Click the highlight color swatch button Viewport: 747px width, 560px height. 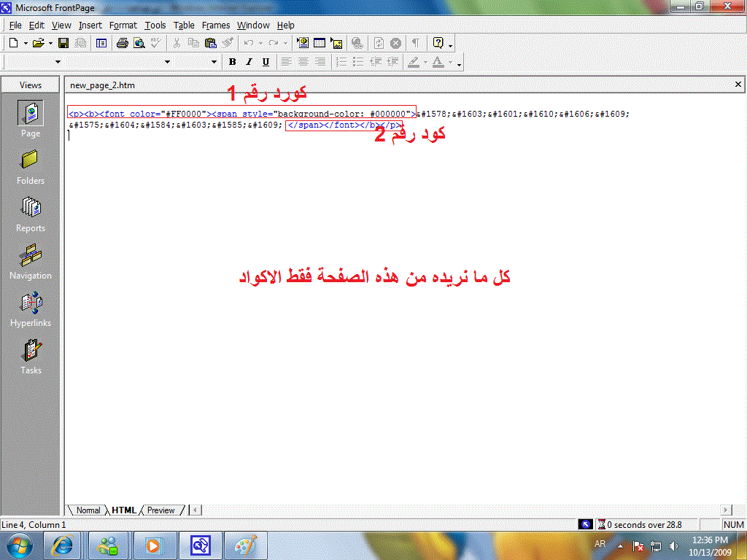(x=413, y=62)
